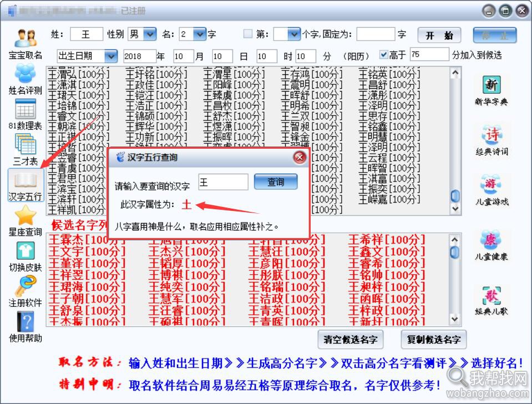The height and width of the screenshot is (404, 532).
Task: Select the name 王昌舒[100分]
Action: point(389,84)
